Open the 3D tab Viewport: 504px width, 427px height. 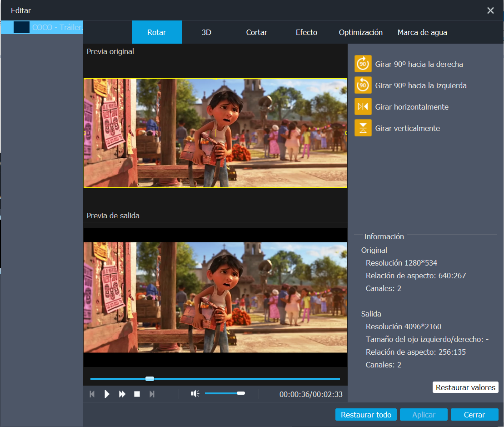click(x=206, y=32)
